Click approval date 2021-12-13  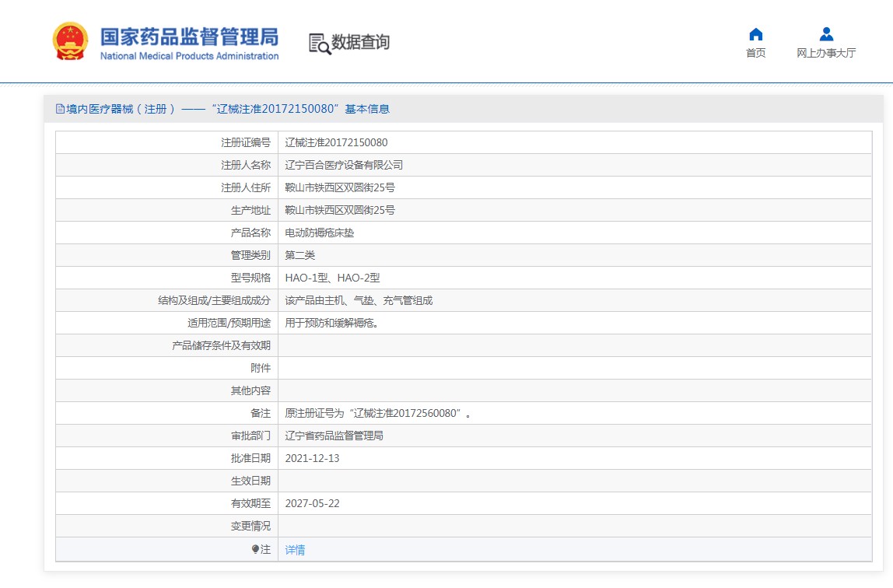(312, 458)
